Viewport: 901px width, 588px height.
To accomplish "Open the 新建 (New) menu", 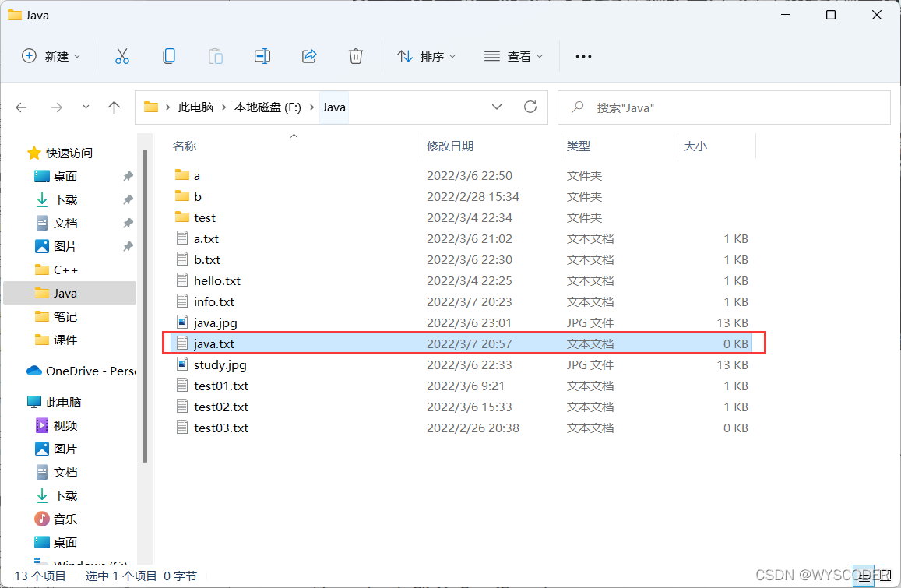I will point(51,55).
